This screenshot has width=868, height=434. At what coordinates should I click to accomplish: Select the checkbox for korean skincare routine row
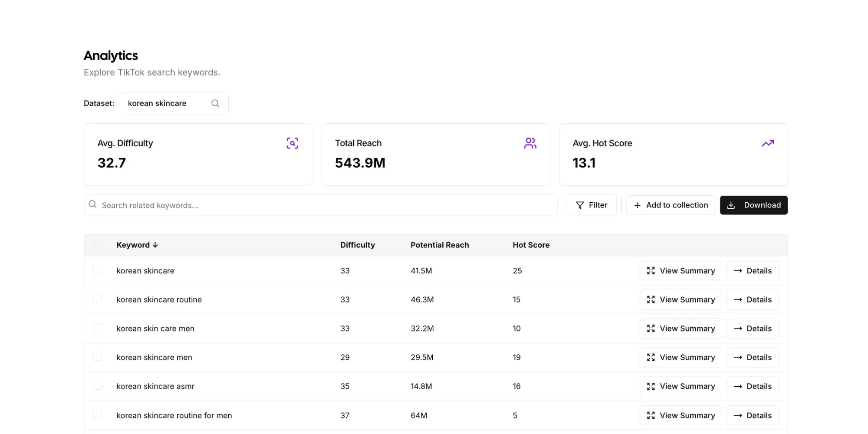click(x=97, y=298)
